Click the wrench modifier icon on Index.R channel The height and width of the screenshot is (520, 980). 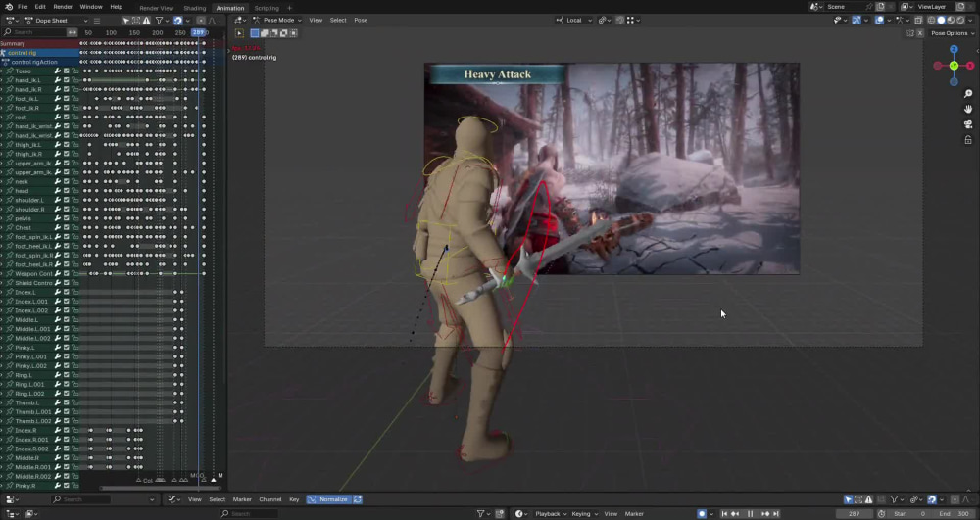pyautogui.click(x=58, y=430)
